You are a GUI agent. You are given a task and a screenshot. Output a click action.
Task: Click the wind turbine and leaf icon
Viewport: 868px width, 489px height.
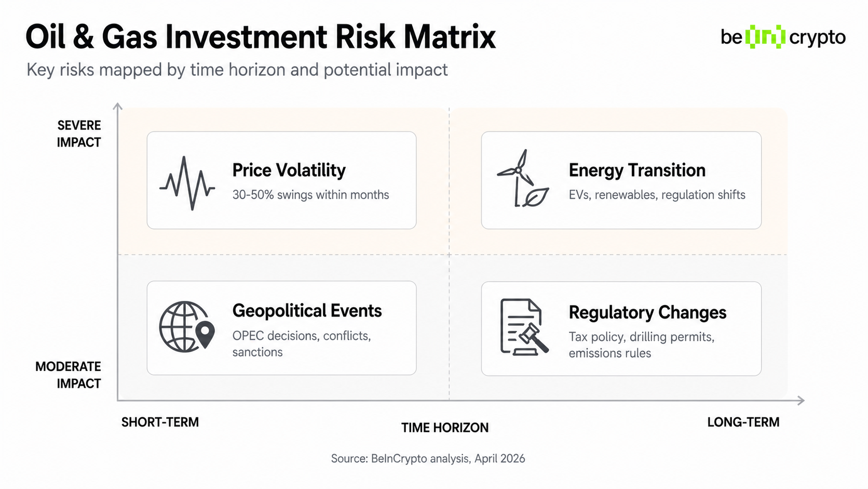click(x=523, y=179)
